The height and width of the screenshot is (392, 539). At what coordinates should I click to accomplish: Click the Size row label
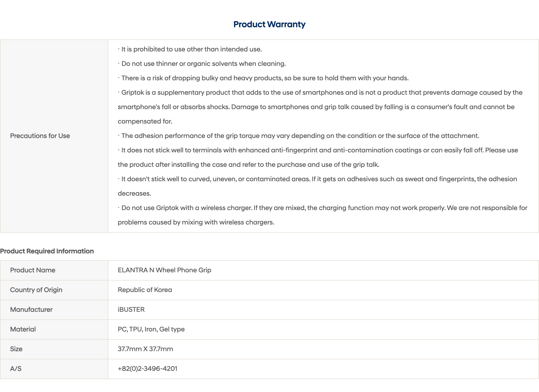[16, 349]
